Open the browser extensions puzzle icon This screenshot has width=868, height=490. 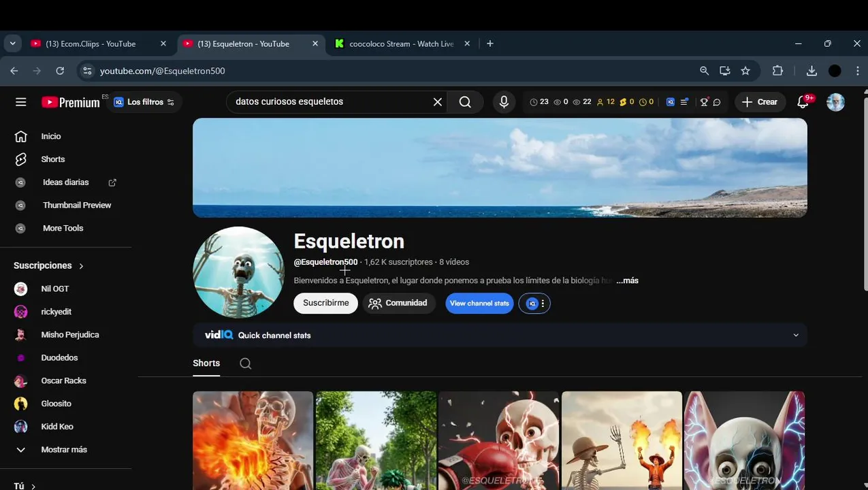tap(777, 71)
